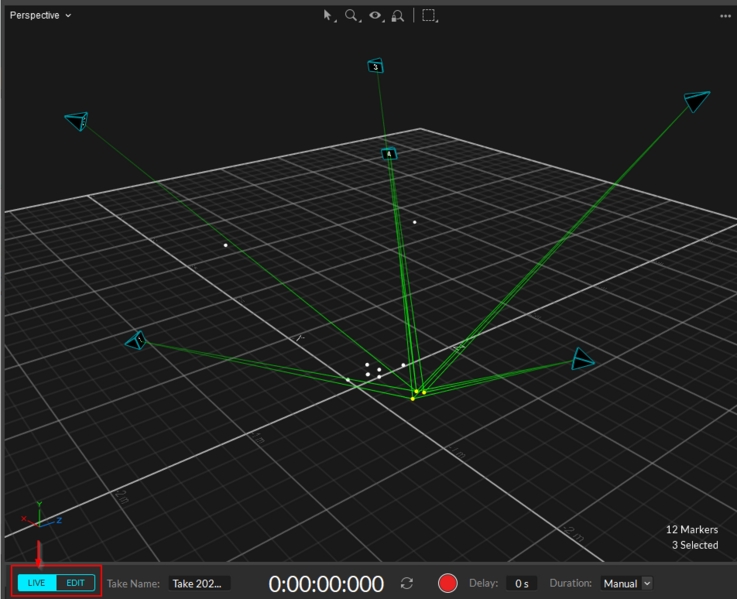
Task: Activate the marquee selection box tool
Action: coord(429,16)
